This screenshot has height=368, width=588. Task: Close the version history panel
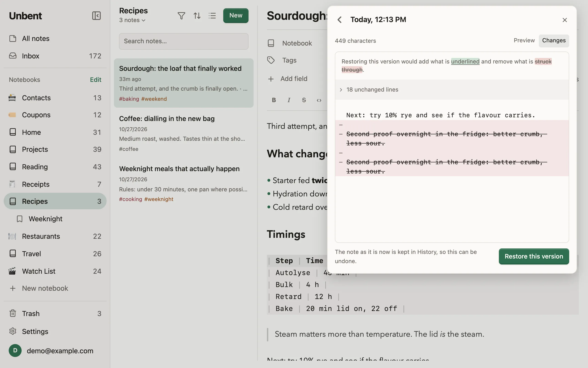pos(565,20)
